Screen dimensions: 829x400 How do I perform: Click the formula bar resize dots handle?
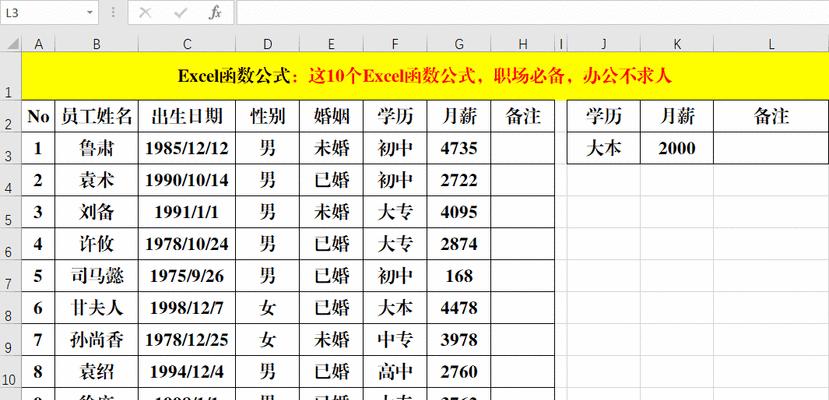113,13
